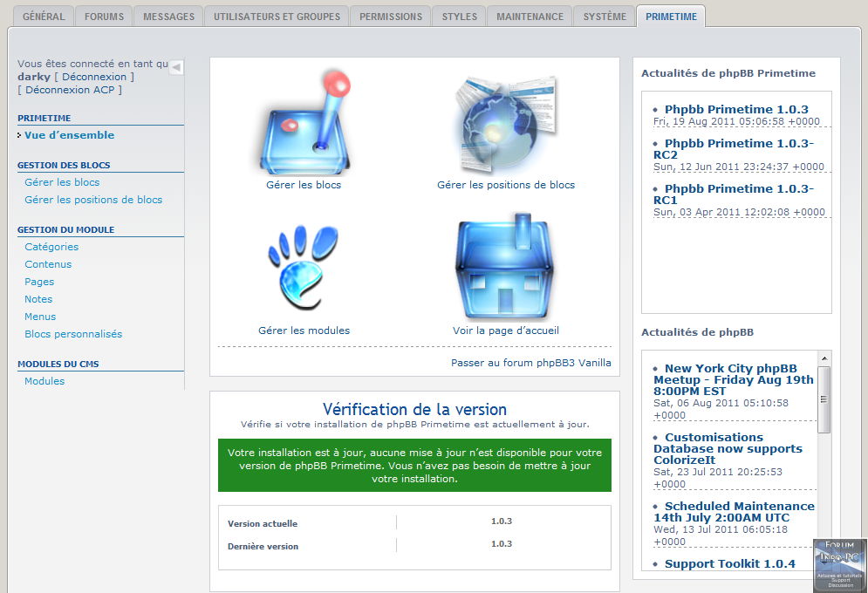Open the Styles tab
This screenshot has height=593, width=868.
tap(460, 17)
